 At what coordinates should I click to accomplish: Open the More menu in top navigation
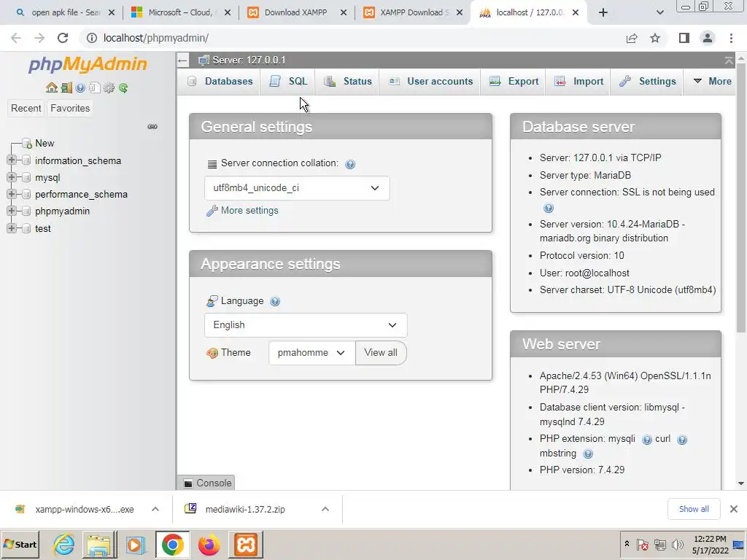pos(712,82)
